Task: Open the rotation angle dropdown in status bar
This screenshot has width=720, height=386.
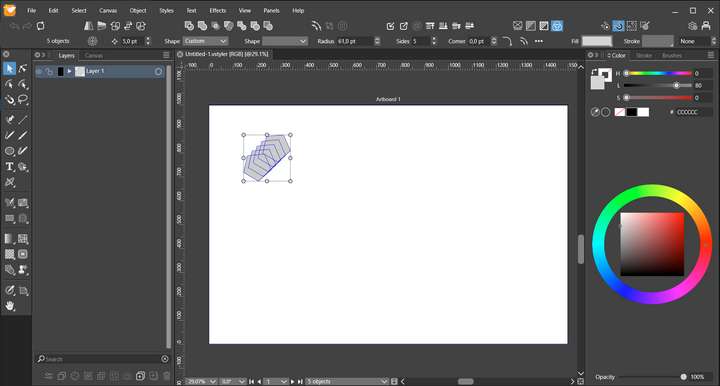Action: point(233,381)
